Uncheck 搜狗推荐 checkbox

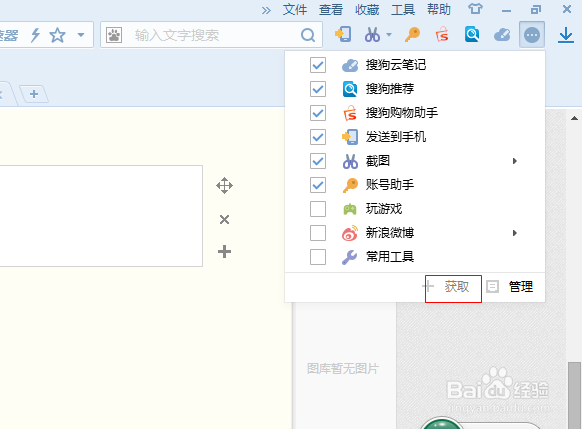click(318, 89)
